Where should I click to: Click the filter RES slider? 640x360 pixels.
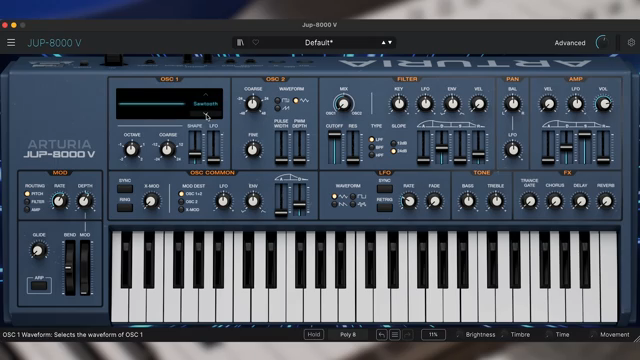point(353,147)
